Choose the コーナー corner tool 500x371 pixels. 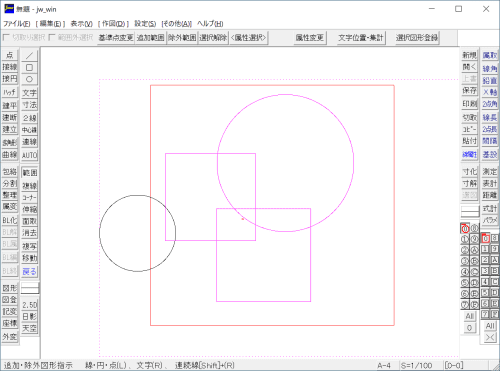(x=29, y=197)
